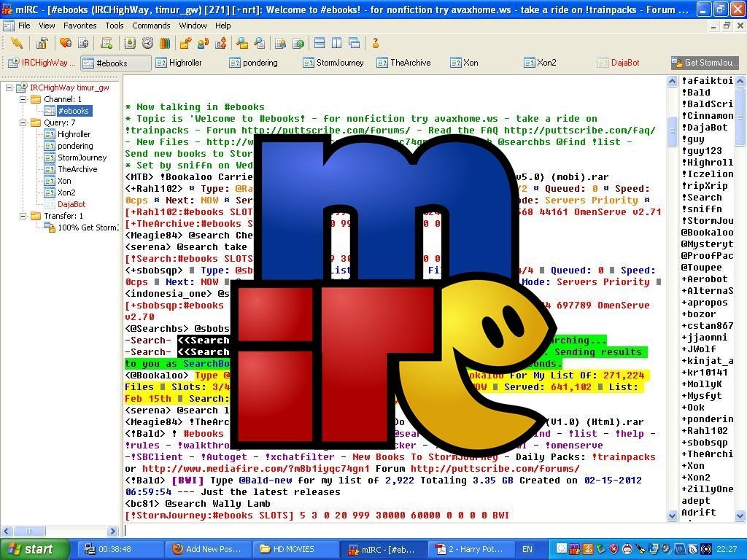Switch to 2 - Harry Pot... taskbar window
This screenshot has height=560, width=747.
point(471,549)
